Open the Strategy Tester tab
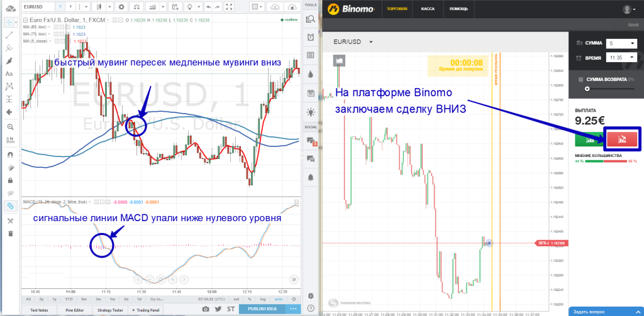This screenshot has height=316, width=644. 110,310
